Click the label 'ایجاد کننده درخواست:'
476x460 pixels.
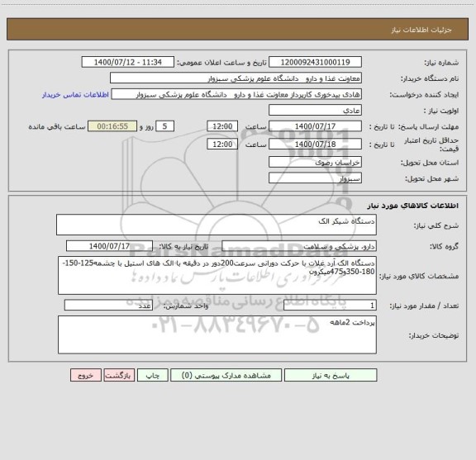[424, 95]
